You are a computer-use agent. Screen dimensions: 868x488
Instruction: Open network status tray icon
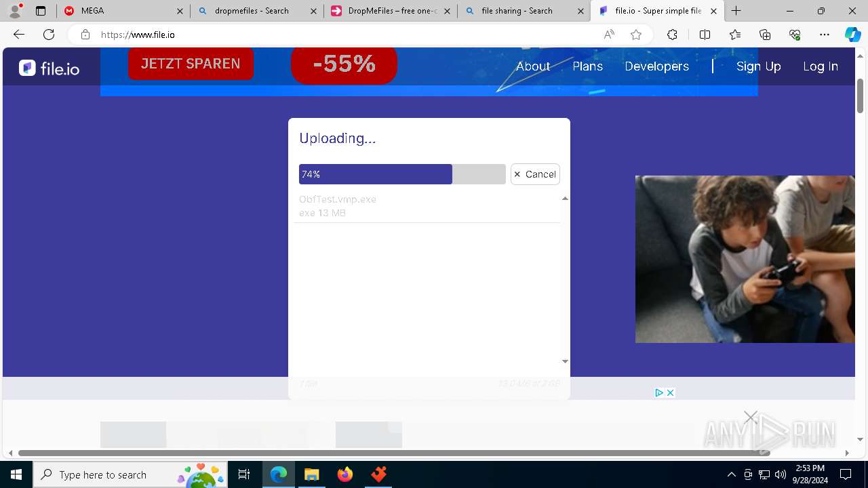[x=764, y=474]
